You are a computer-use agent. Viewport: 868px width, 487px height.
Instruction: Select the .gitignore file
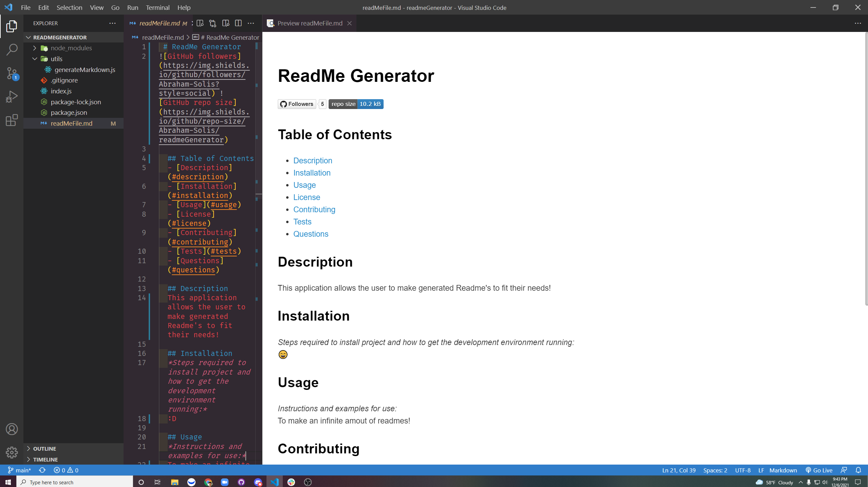point(64,80)
